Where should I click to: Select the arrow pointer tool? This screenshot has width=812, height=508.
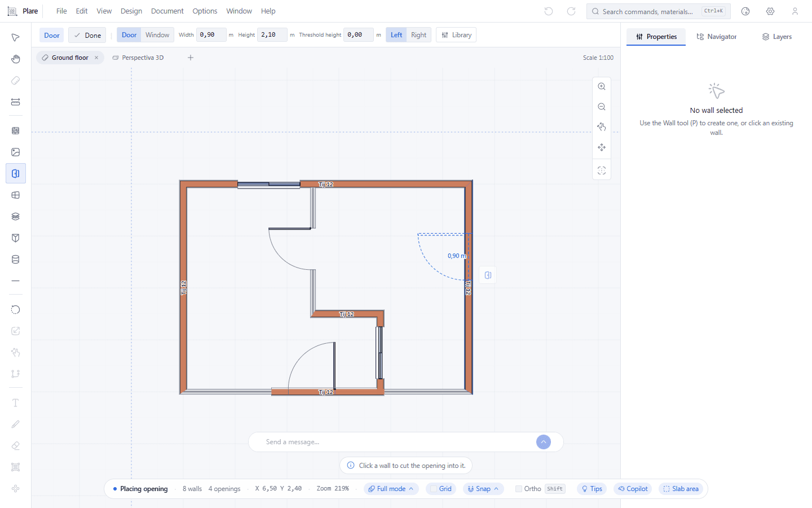click(16, 38)
